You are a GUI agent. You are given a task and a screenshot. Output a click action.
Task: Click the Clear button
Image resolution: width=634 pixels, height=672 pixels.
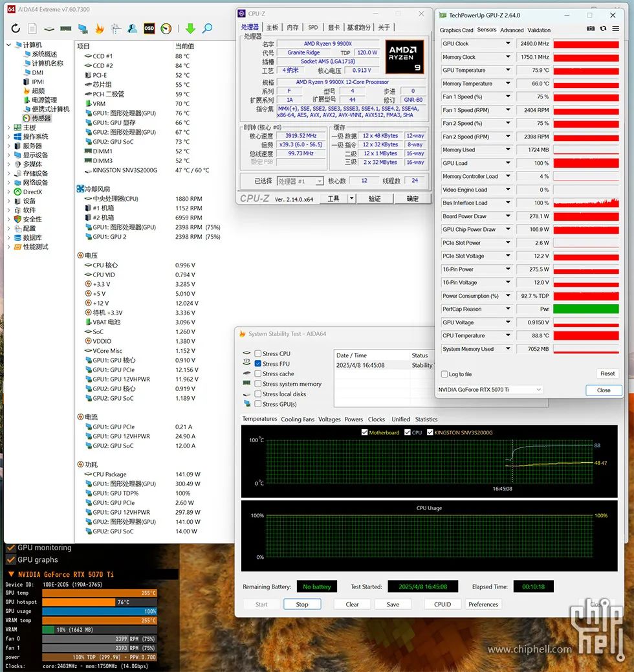tap(352, 604)
